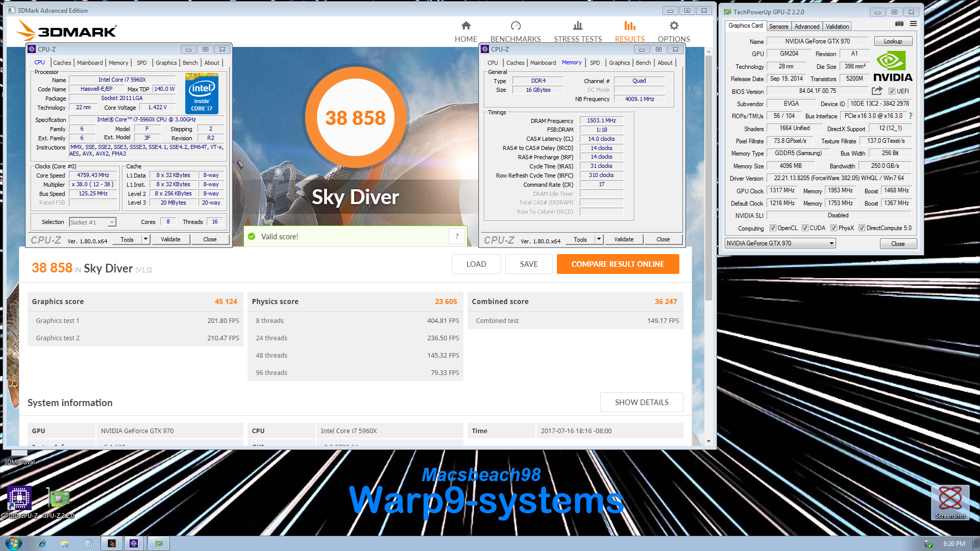Launch Internet Explorer from taskbar
The width and height of the screenshot is (980, 551).
(42, 543)
